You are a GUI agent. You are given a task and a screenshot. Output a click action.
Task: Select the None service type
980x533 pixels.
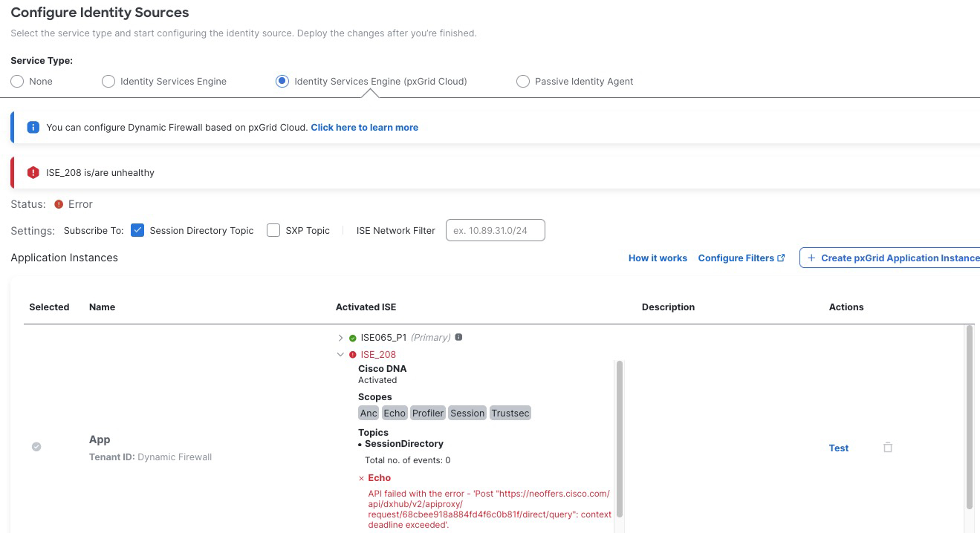pyautogui.click(x=17, y=82)
